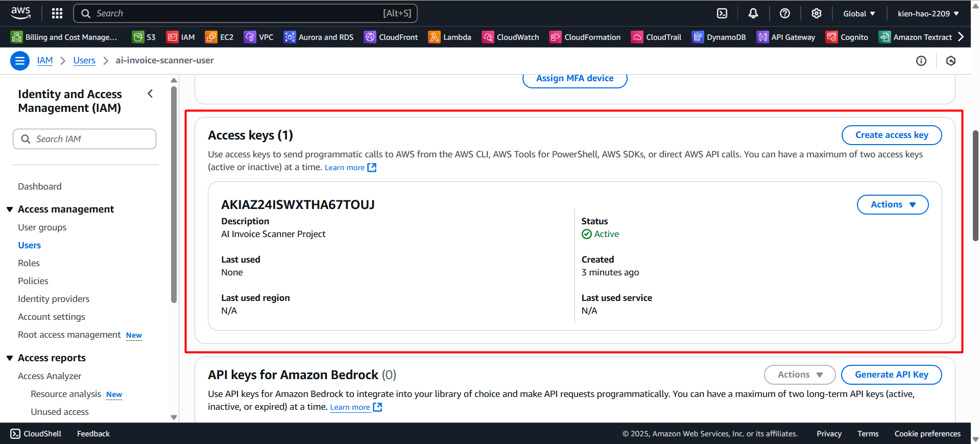Viewport: 980px width, 444px height.
Task: Open Actions dropdown for access key
Action: pos(892,204)
